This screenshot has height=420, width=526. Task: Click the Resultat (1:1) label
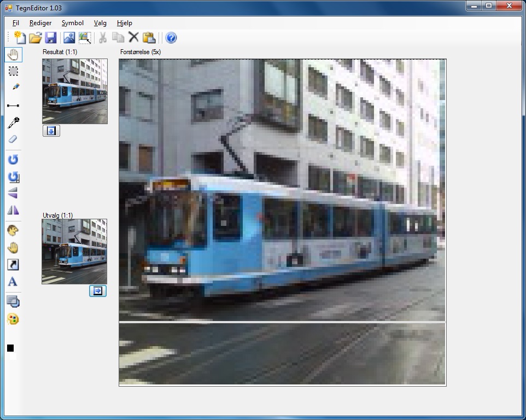(60, 52)
